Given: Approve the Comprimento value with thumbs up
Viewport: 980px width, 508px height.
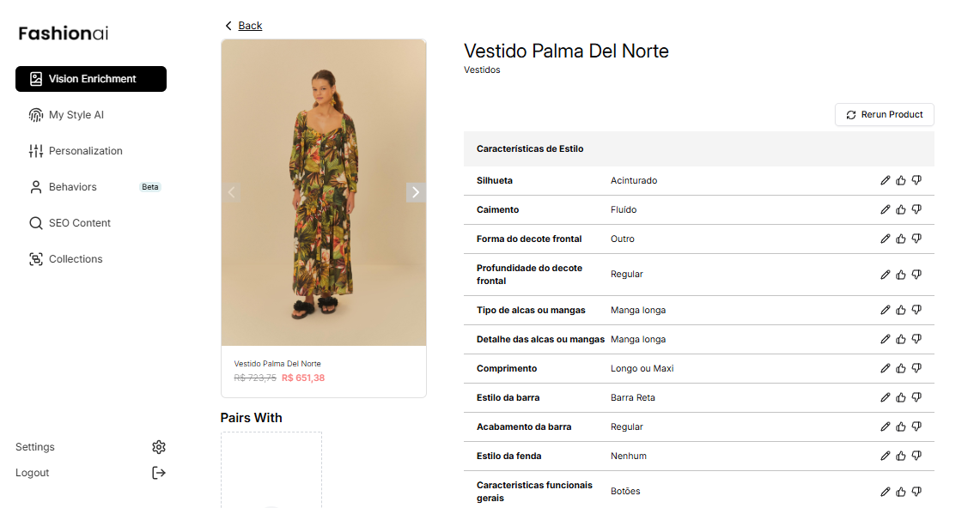Looking at the screenshot, I should click(900, 368).
